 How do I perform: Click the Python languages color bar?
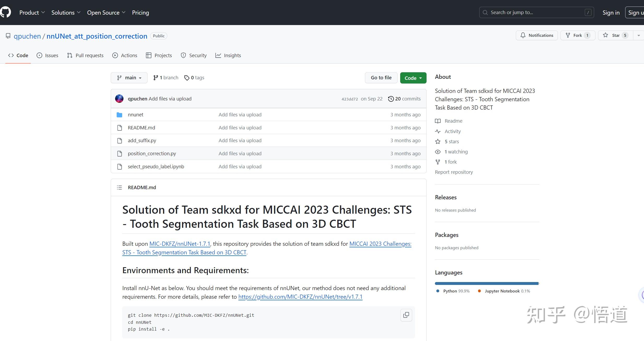pos(487,283)
